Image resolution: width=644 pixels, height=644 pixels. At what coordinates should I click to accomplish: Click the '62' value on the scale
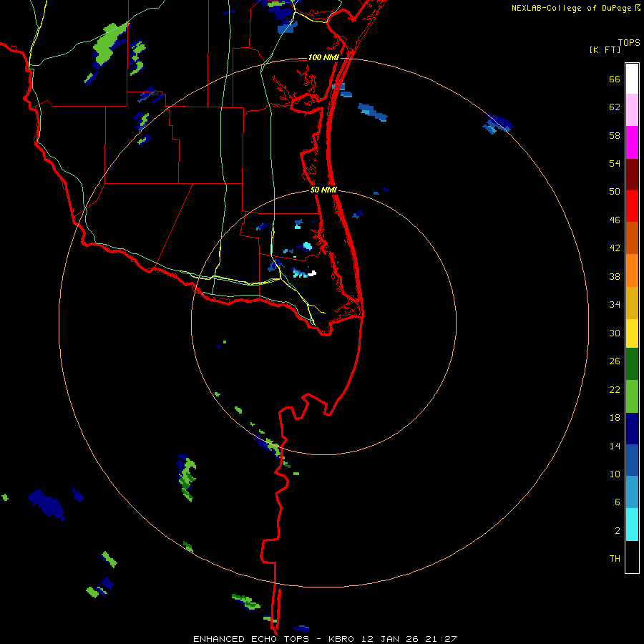[x=615, y=107]
